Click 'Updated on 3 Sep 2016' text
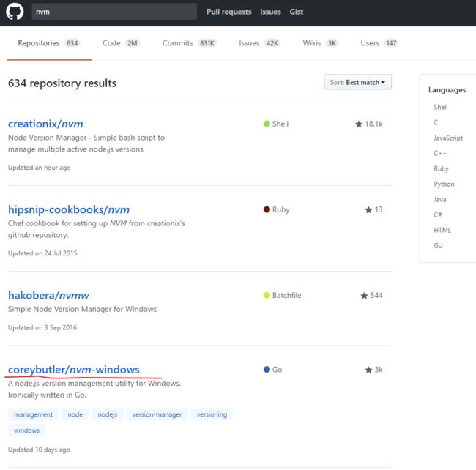The image size is (476, 470). click(42, 328)
